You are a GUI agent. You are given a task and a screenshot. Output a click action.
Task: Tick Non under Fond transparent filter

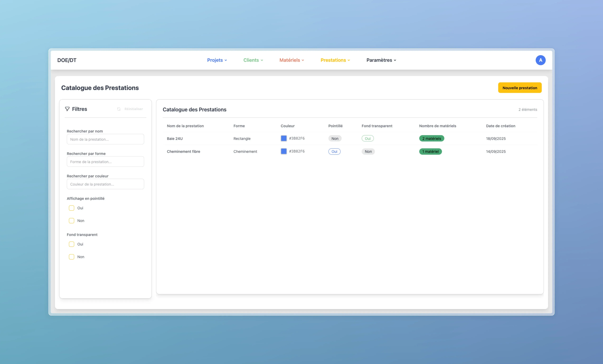click(71, 257)
